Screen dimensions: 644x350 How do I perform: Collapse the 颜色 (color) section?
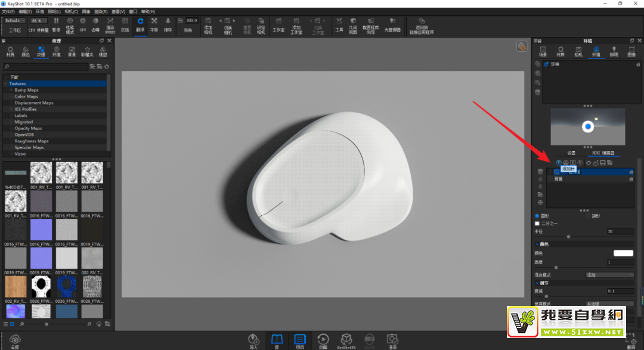click(537, 244)
